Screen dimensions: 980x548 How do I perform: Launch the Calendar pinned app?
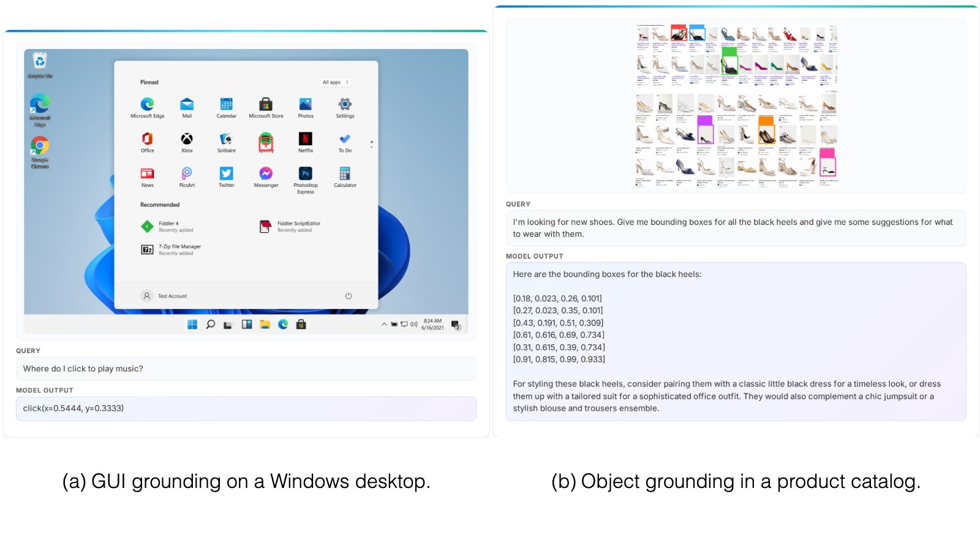coord(226,107)
